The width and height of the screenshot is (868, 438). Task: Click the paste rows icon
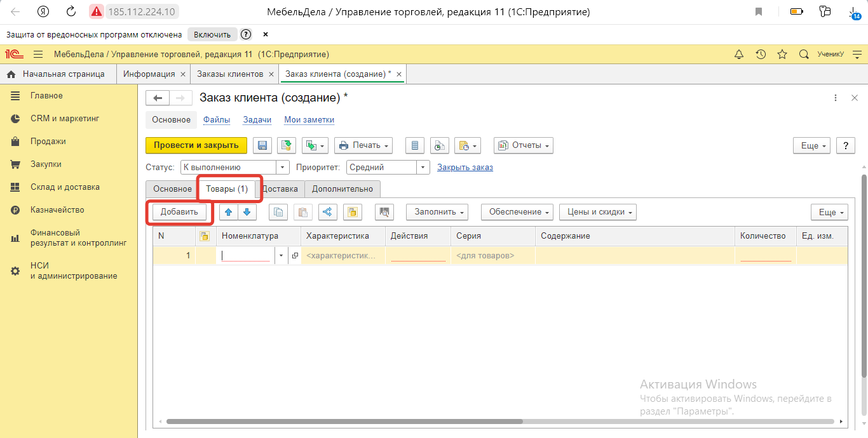[x=302, y=212]
